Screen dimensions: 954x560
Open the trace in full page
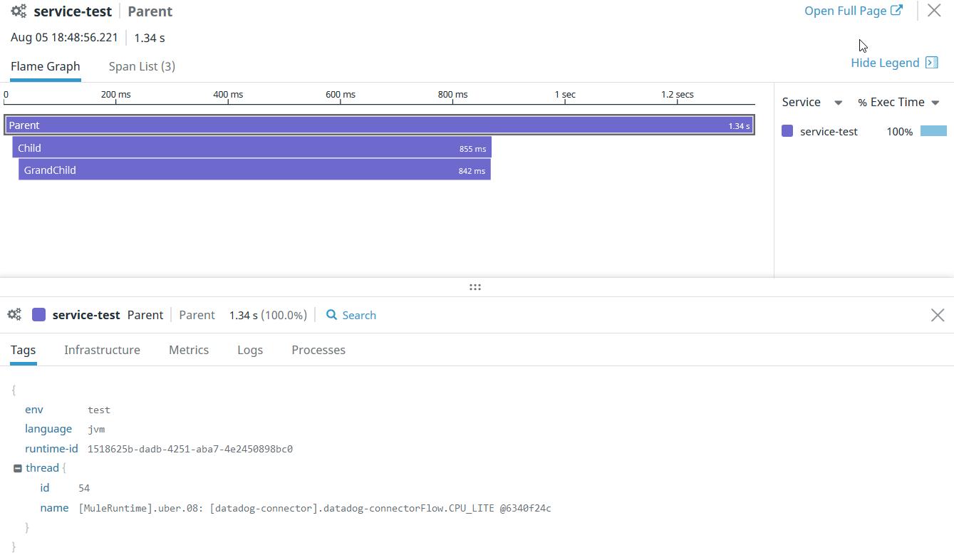tap(854, 11)
